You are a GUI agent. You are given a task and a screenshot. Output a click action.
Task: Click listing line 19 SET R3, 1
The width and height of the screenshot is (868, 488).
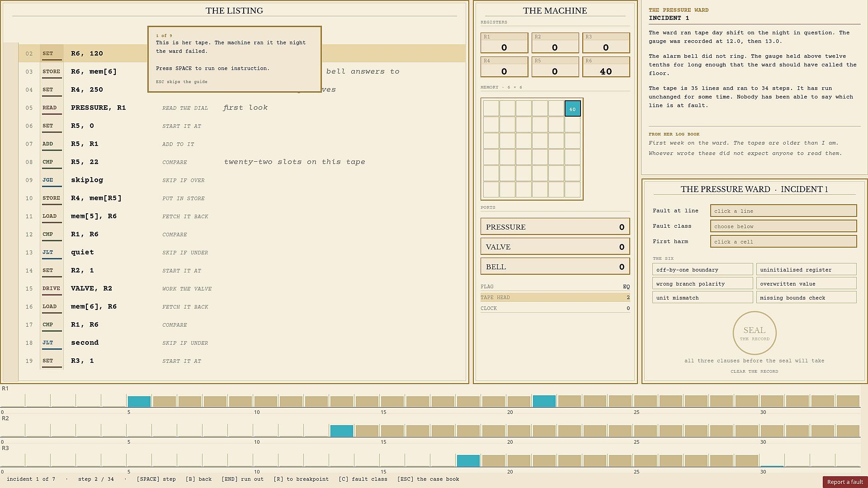[242, 361]
